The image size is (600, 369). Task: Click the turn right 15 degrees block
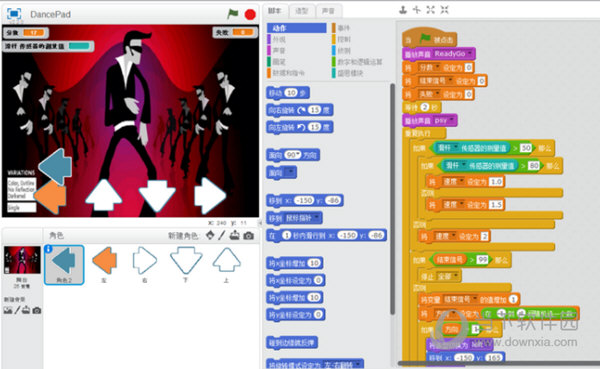300,110
